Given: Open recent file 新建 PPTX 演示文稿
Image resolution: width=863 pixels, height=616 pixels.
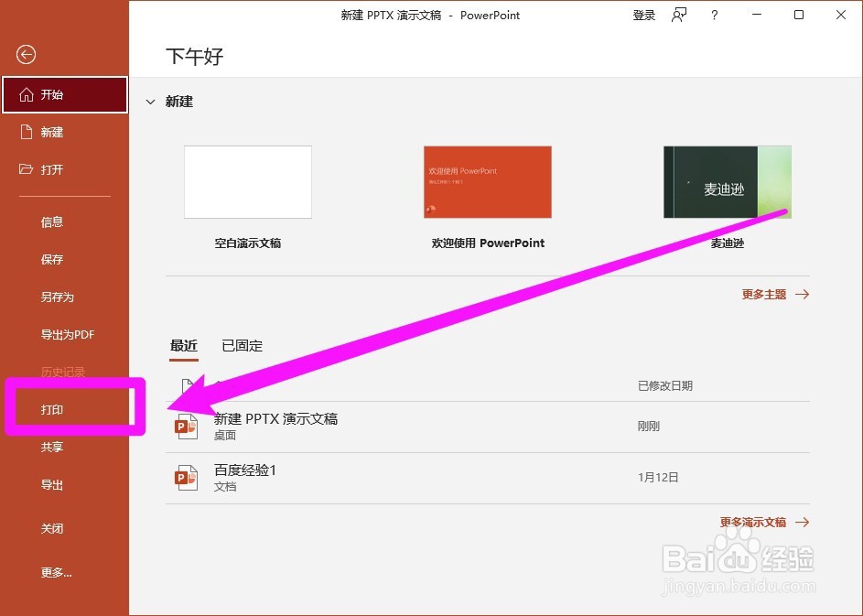Looking at the screenshot, I should (x=488, y=427).
